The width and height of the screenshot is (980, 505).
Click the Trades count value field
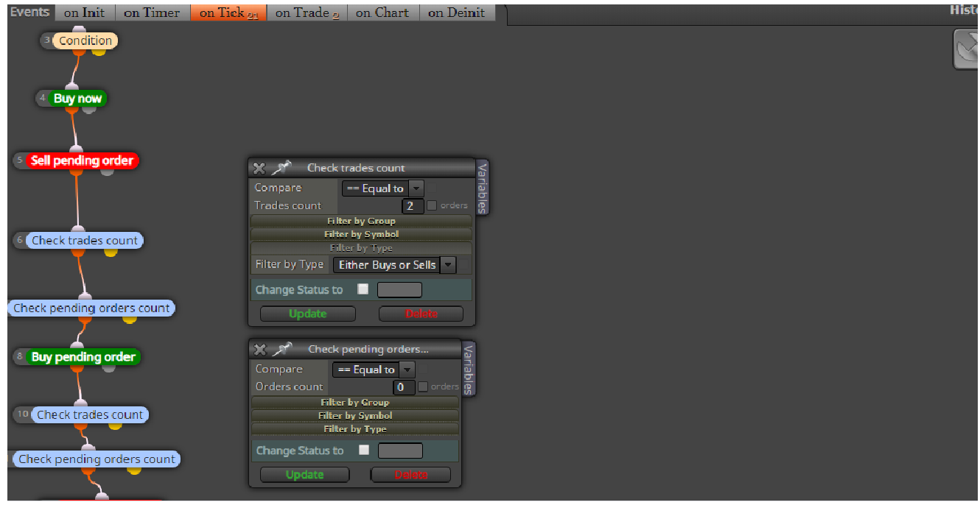pos(413,206)
